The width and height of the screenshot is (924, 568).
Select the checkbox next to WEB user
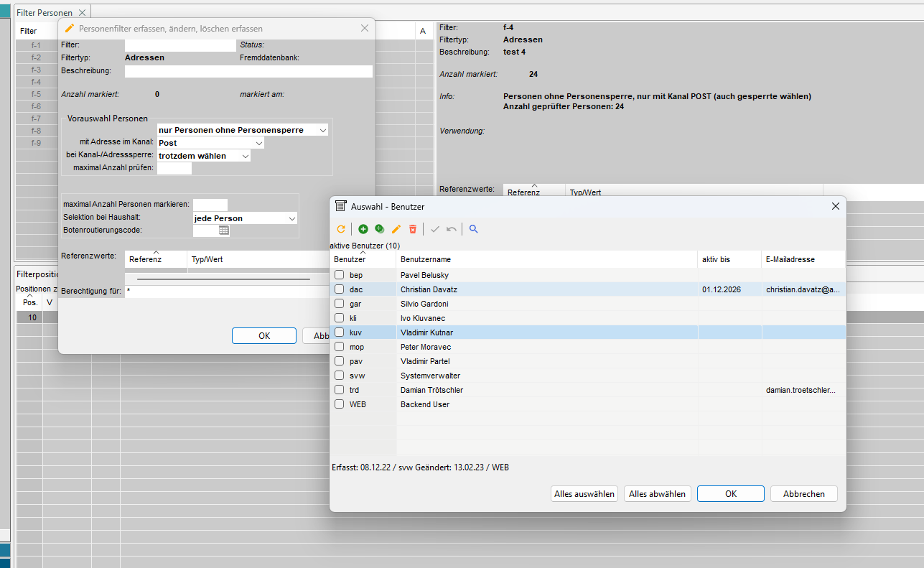(339, 404)
